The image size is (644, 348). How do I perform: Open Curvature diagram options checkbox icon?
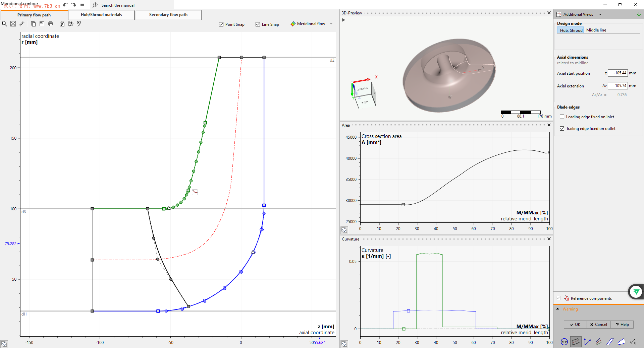click(344, 344)
